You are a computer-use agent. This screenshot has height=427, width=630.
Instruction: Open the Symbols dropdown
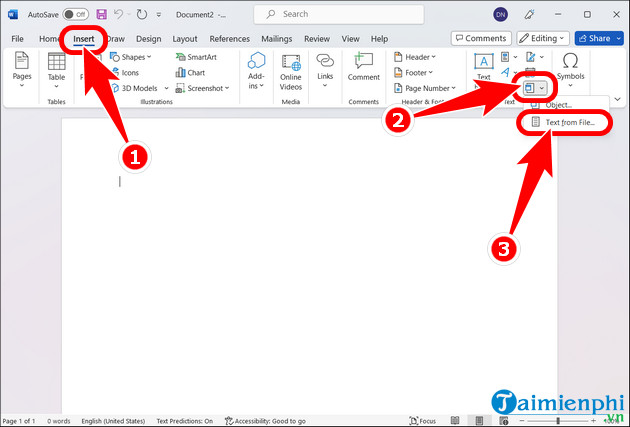[x=570, y=69]
